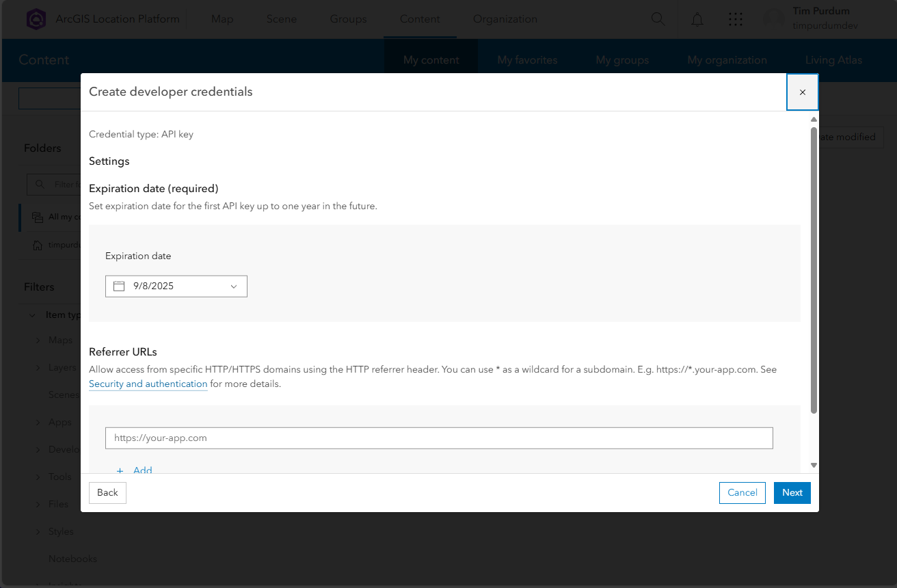Switch to the Living Atlas tab
This screenshot has width=897, height=588.
(x=833, y=60)
